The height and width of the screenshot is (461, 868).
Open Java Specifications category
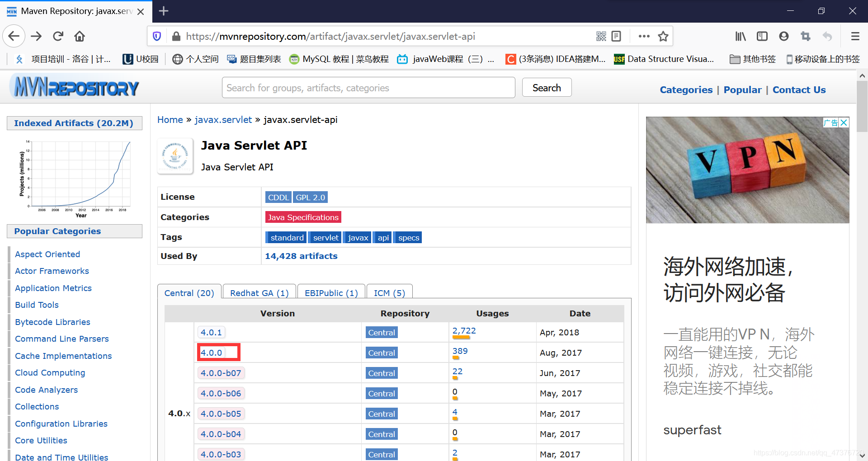click(x=303, y=217)
